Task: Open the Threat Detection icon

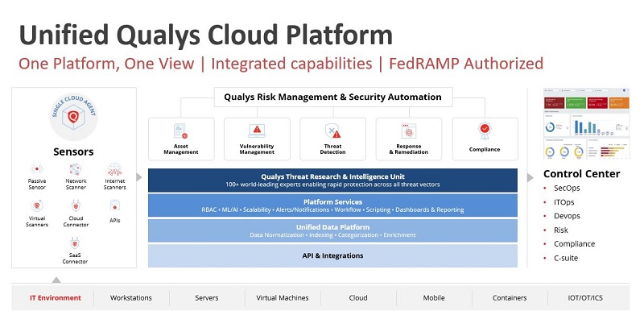Action: (332, 130)
